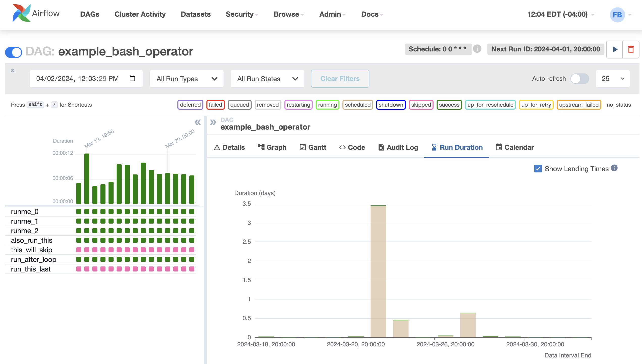Click the Schedule info icon
Screen dimensions: 642x364
pyautogui.click(x=477, y=49)
